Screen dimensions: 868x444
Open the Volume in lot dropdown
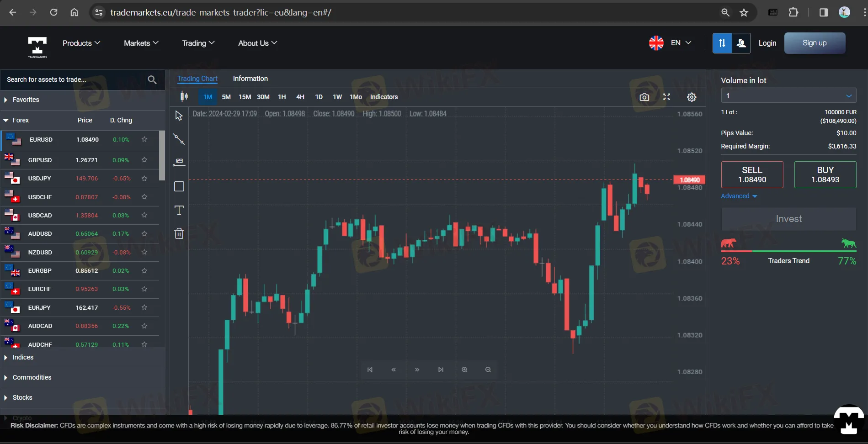click(x=788, y=95)
